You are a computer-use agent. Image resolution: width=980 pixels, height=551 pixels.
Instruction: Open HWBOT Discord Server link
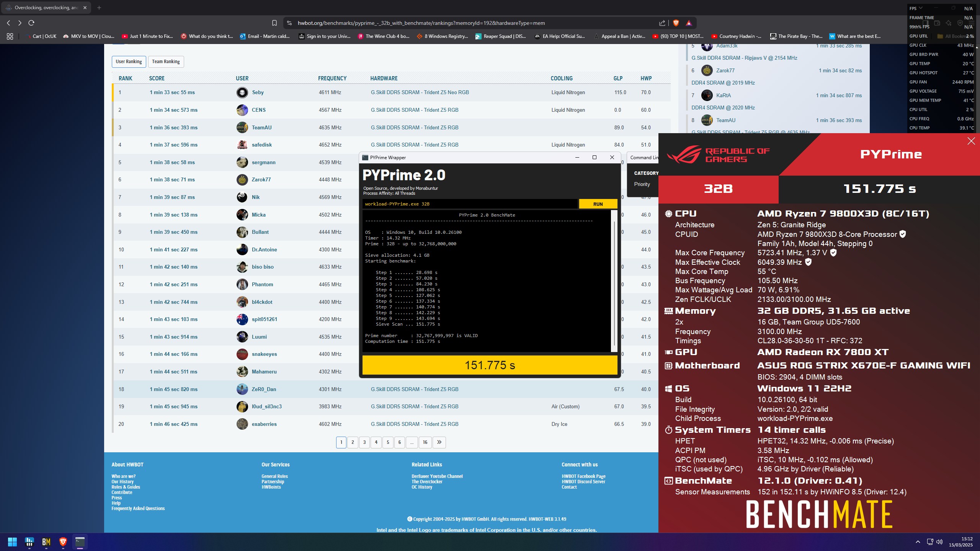point(583,482)
